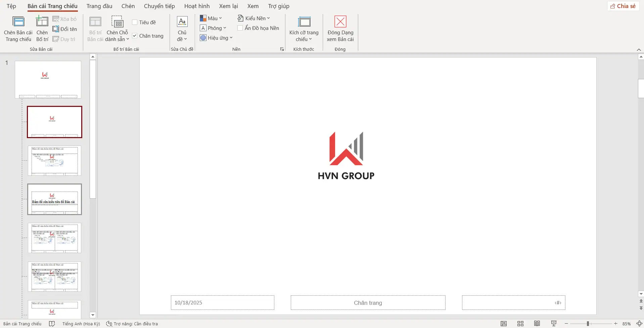This screenshot has height=328, width=644.
Task: Enable the Tiêu đề checkbox
Action: pos(135,22)
